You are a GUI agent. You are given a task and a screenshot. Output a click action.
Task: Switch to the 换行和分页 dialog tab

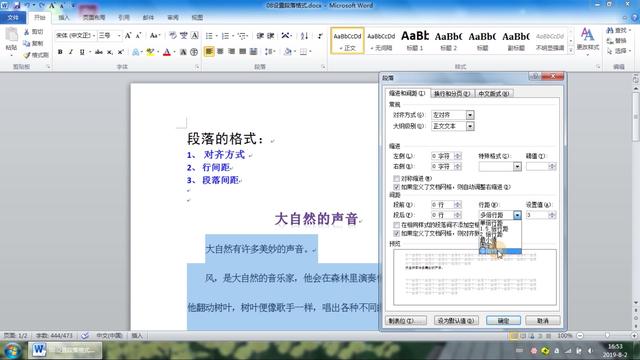(452, 93)
